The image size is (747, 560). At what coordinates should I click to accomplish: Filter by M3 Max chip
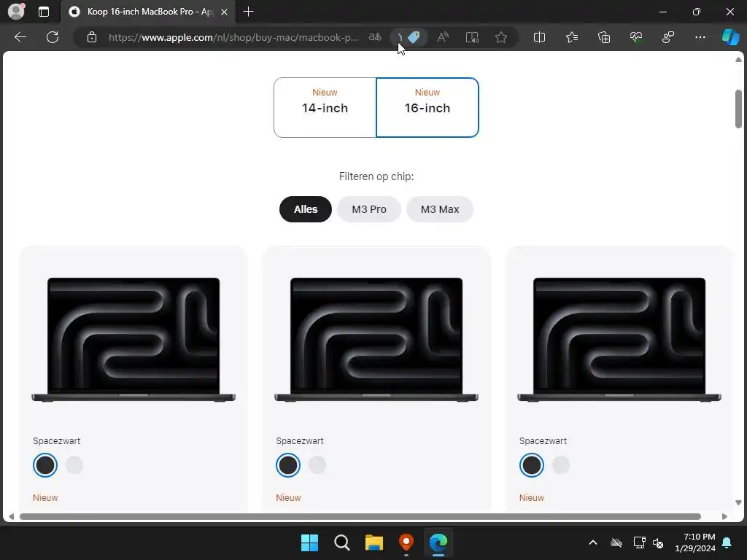click(440, 209)
